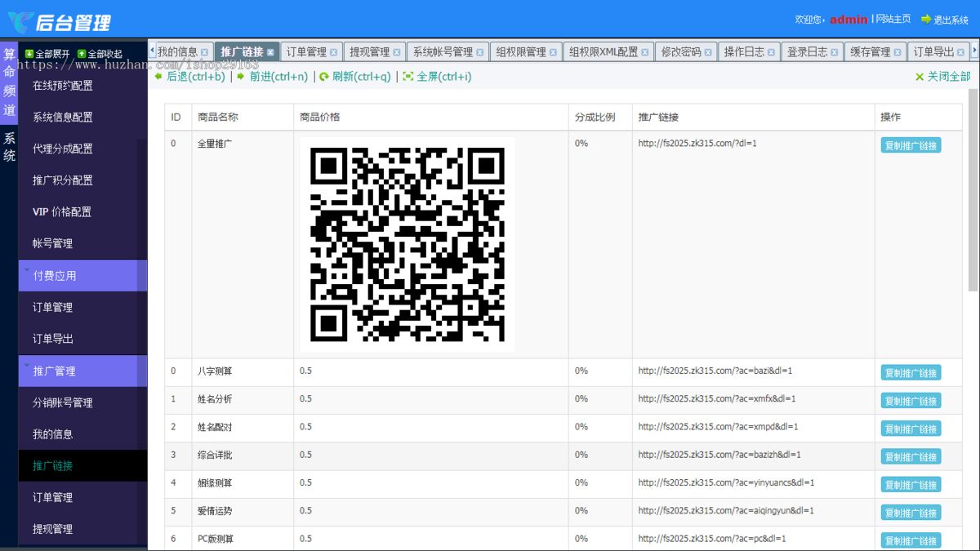The height and width of the screenshot is (551, 980).
Task: Copy promo link for PC版测算
Action: [x=911, y=540]
